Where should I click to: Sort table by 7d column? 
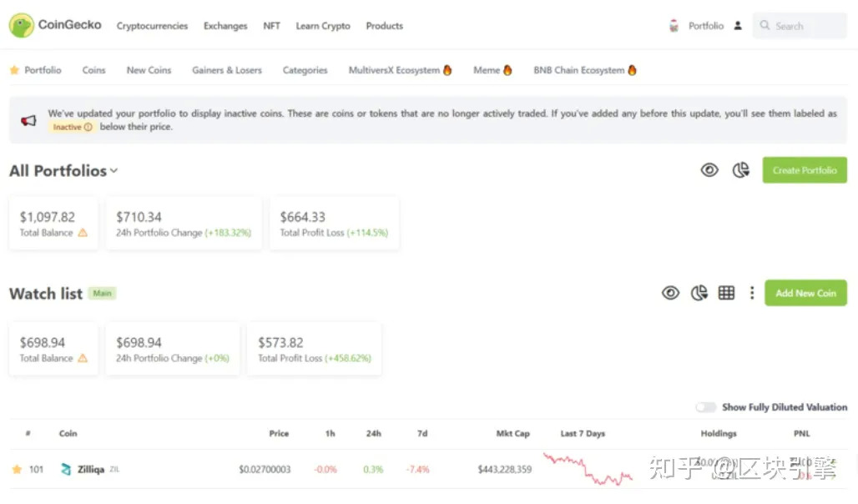(x=422, y=433)
